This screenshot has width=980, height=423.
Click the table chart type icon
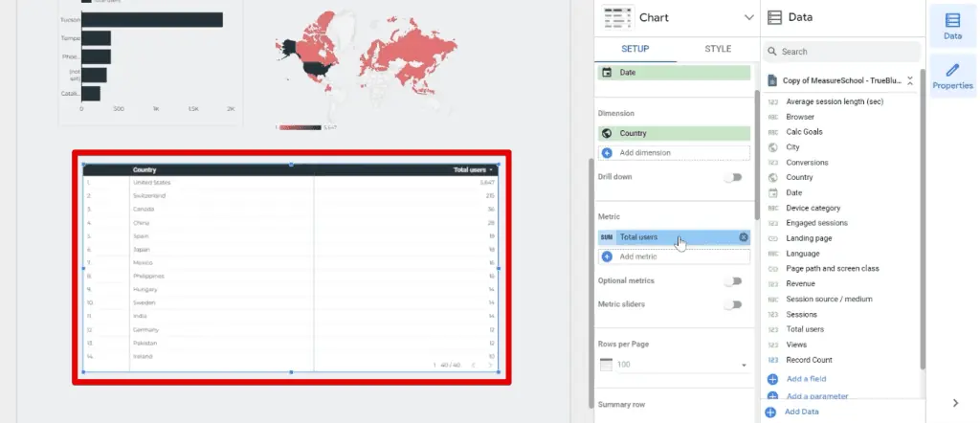[x=617, y=17]
